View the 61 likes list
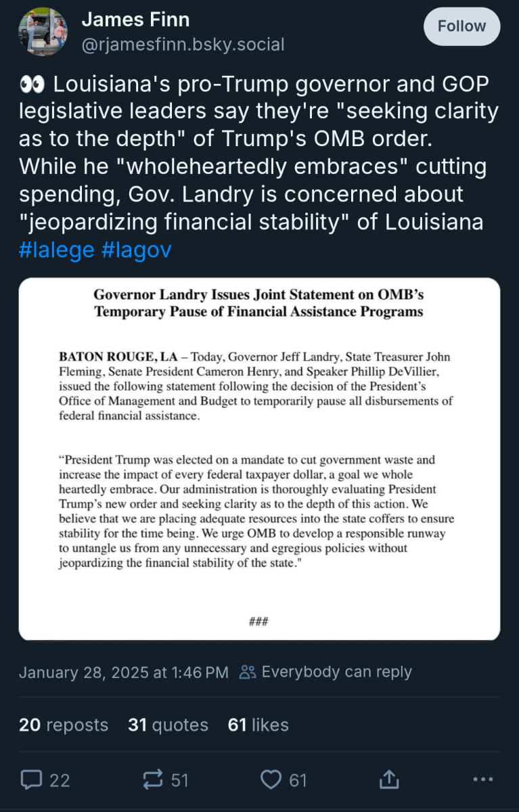519x812 pixels. (258, 725)
